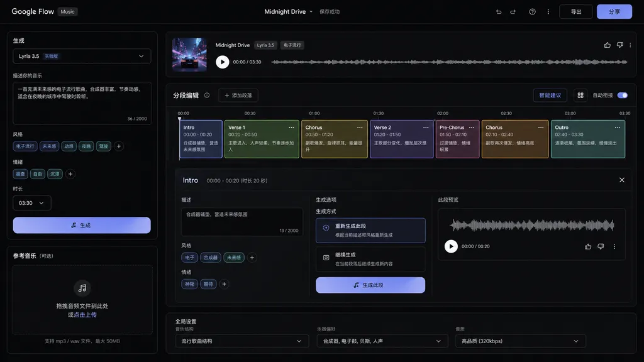Image resolution: width=644 pixels, height=362 pixels.
Task: Like the Midnight Drive track
Action: coord(607,45)
